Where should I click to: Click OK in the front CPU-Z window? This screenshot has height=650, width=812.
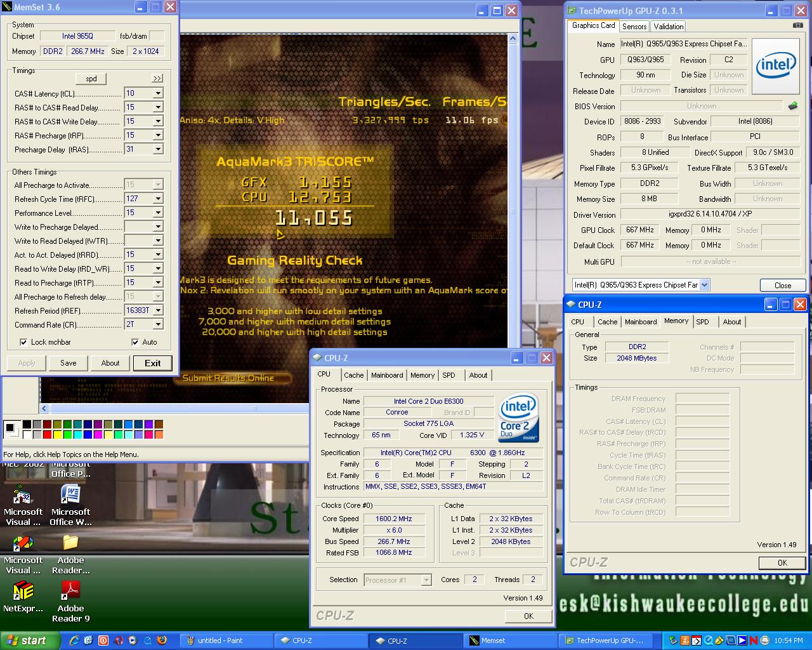(528, 616)
